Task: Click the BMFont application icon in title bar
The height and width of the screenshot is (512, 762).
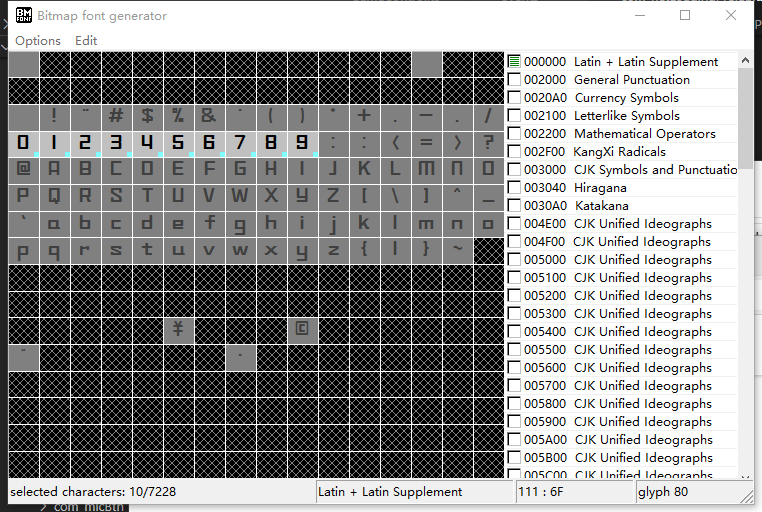Action: point(24,16)
